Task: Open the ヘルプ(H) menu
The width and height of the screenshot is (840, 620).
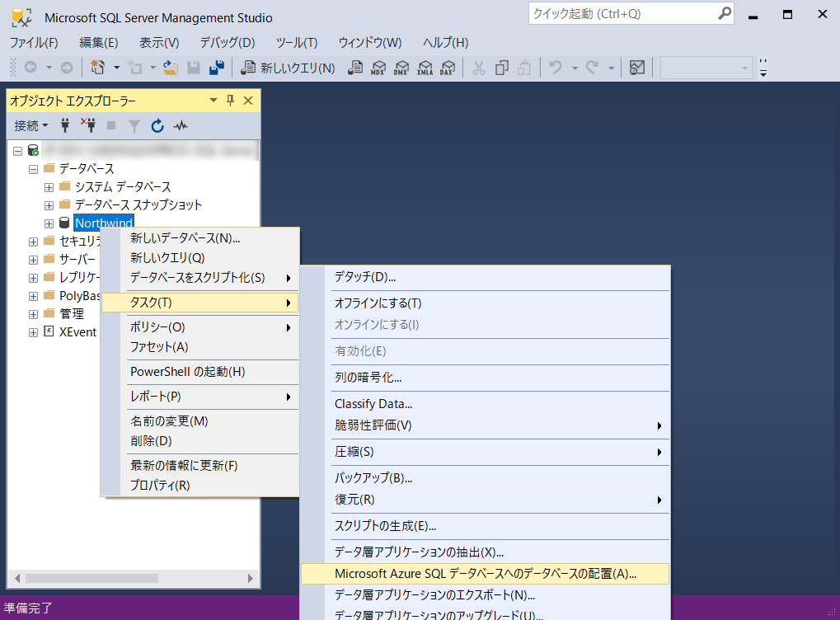Action: click(x=445, y=42)
